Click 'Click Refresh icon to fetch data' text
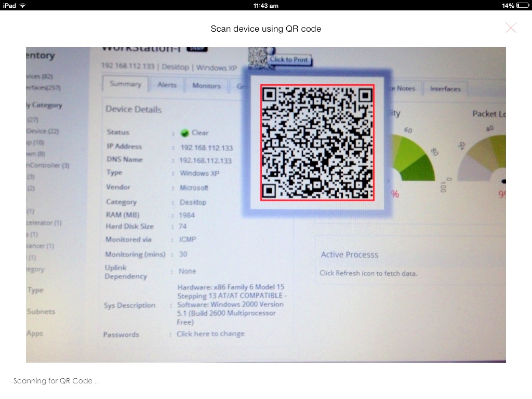This screenshot has height=399, width=532. [x=368, y=273]
